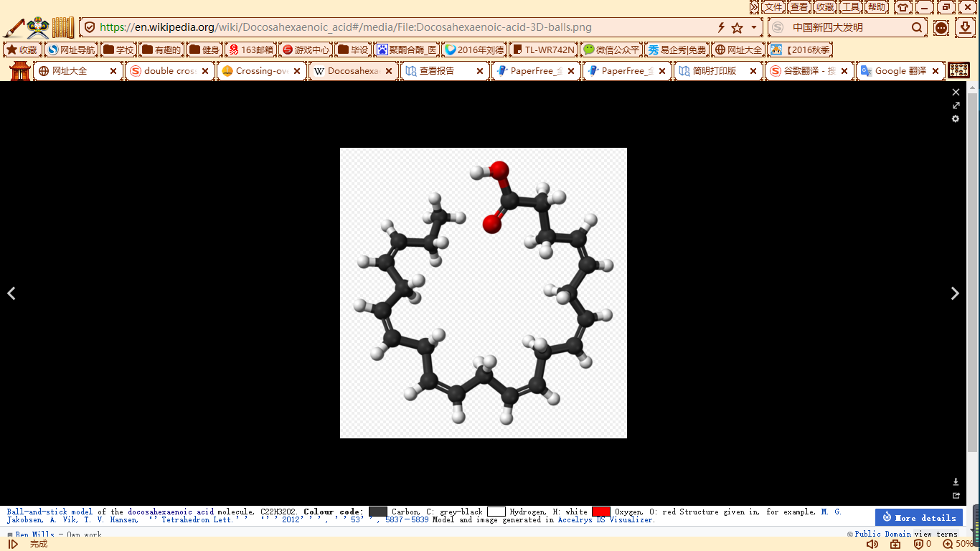This screenshot has height=551, width=980.
Task: Open the tab grid overview button
Action: coord(958,70)
